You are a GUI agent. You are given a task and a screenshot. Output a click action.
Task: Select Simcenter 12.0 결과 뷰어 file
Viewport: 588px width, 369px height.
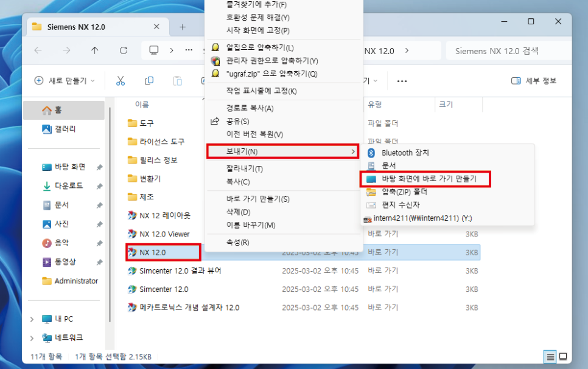[x=180, y=271]
